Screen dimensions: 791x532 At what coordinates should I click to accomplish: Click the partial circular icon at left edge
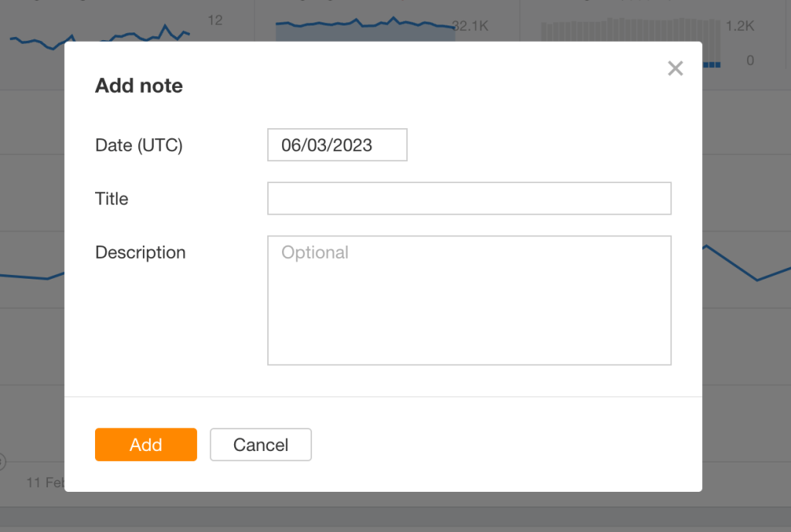click(x=2, y=463)
